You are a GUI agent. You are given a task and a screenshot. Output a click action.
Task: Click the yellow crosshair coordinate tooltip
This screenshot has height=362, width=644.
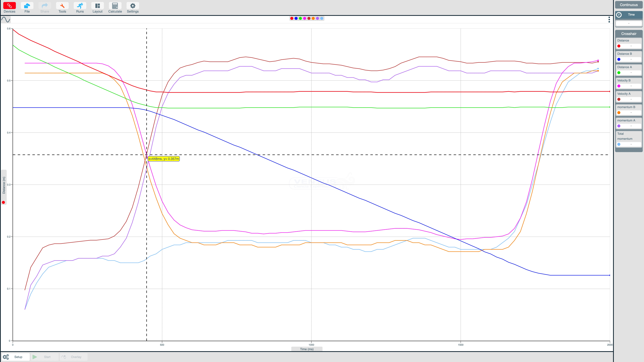[x=164, y=159]
